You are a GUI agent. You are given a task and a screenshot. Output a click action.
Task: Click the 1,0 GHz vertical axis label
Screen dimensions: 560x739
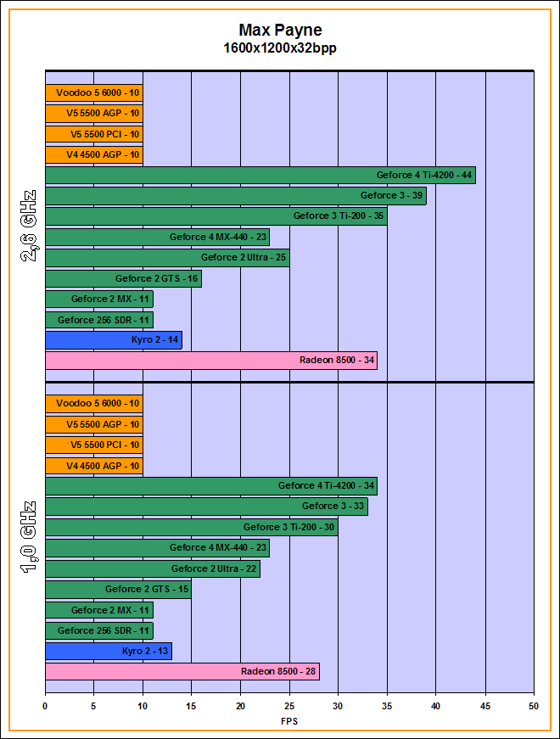[x=26, y=538]
